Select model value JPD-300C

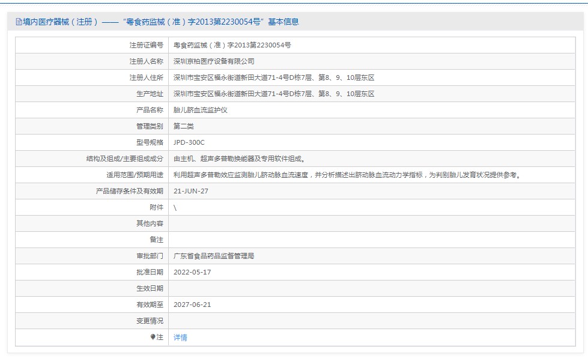[x=189, y=142]
